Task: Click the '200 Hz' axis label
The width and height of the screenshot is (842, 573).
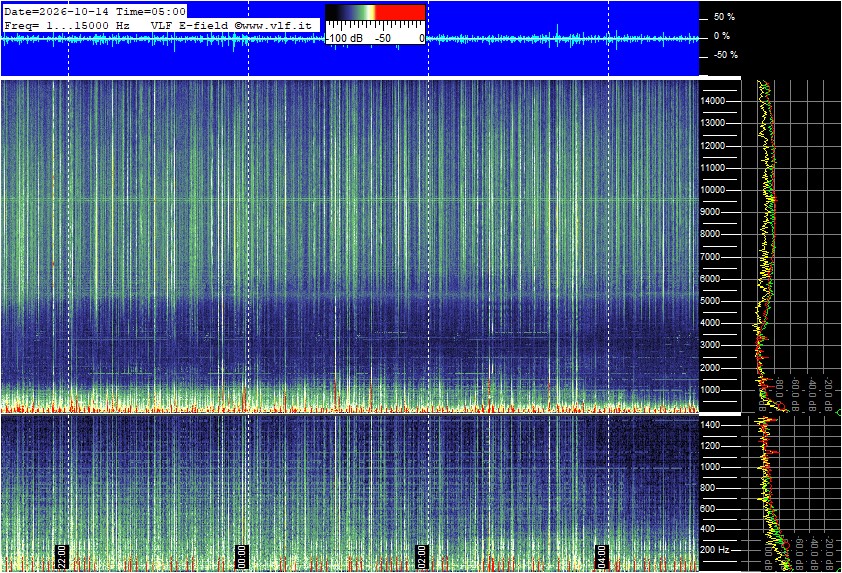Action: pos(715,550)
